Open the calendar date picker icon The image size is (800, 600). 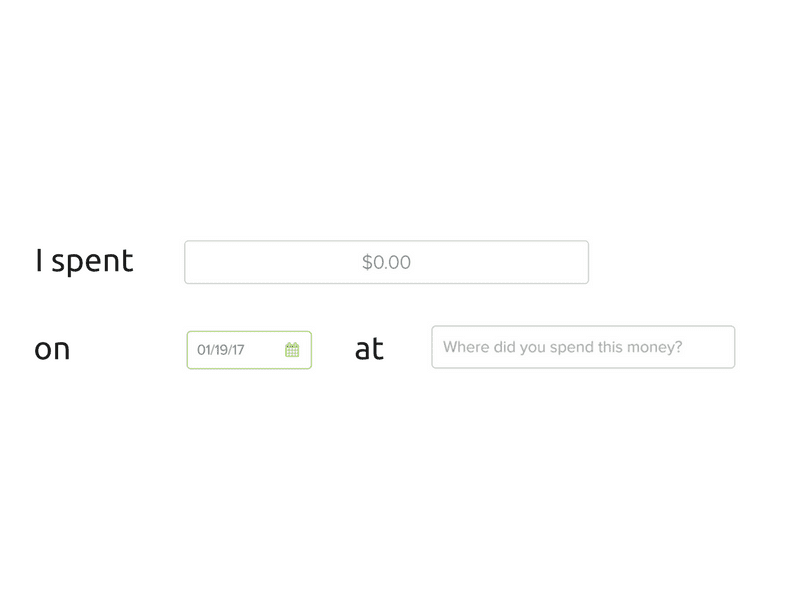coord(292,350)
